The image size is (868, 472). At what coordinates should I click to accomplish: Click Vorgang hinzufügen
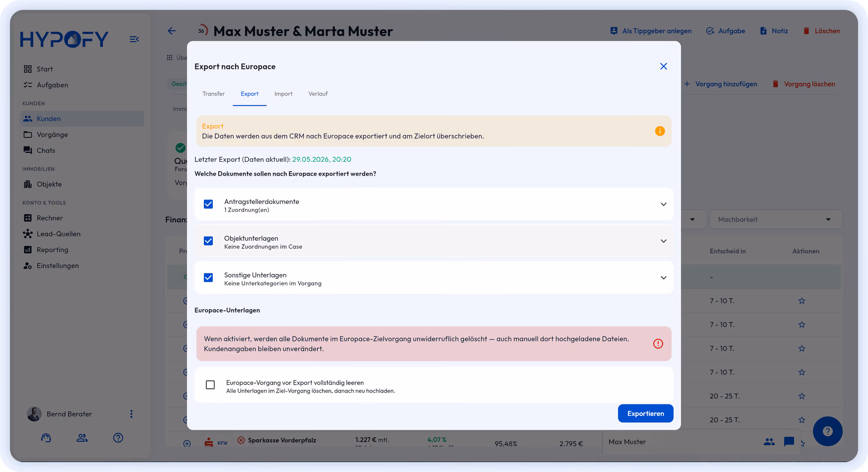click(720, 84)
